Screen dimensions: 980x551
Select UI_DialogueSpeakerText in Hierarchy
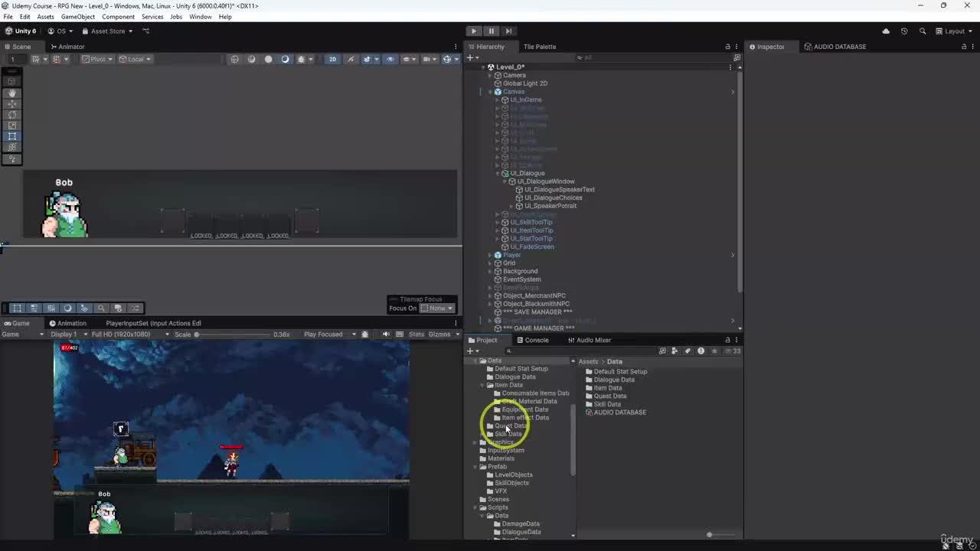559,190
